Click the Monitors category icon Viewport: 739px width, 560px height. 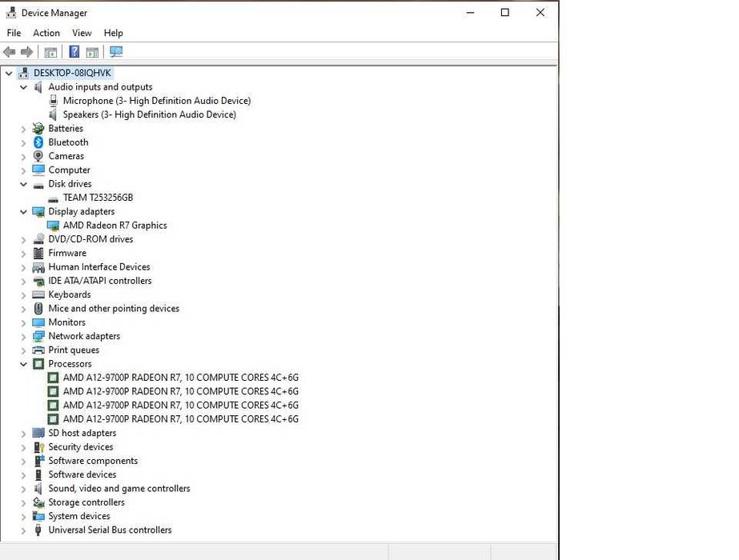click(38, 322)
